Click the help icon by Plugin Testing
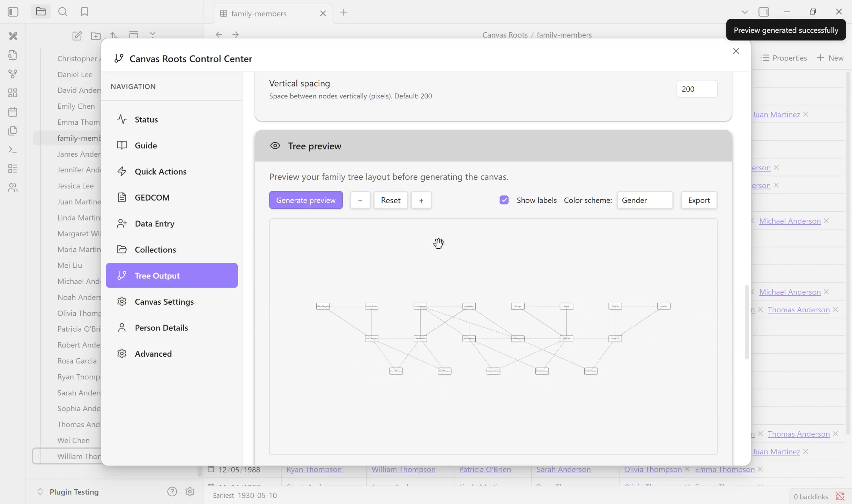Screen dimensions: 852x504 coord(172,492)
